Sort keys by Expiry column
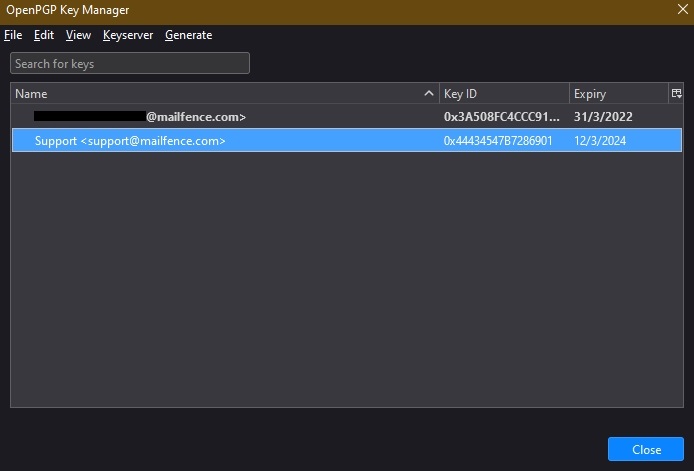This screenshot has width=694, height=471. click(618, 93)
